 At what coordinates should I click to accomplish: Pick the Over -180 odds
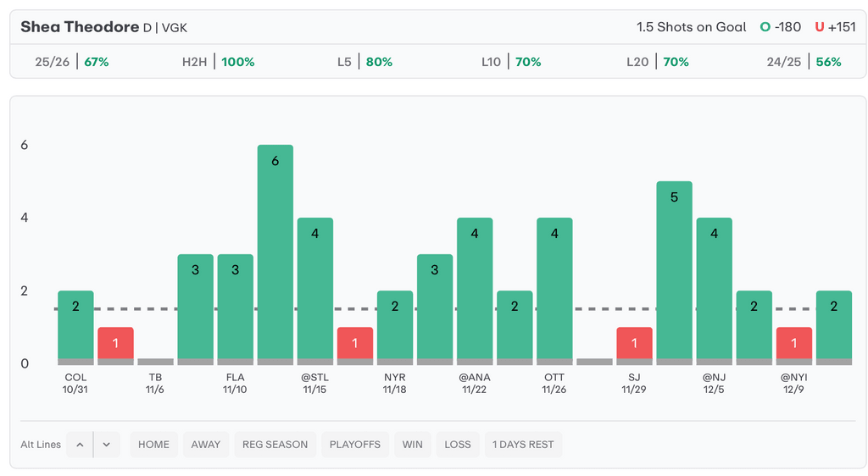pos(780,27)
